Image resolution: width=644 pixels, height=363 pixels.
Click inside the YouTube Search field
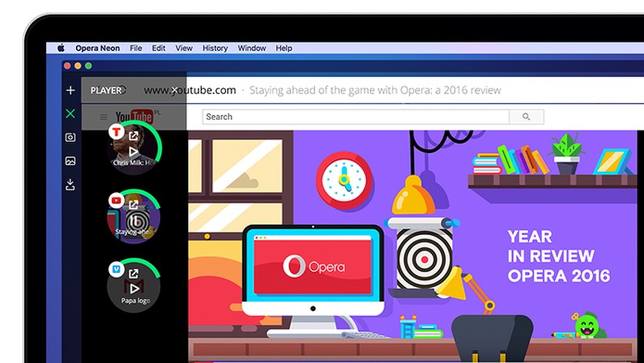(358, 116)
